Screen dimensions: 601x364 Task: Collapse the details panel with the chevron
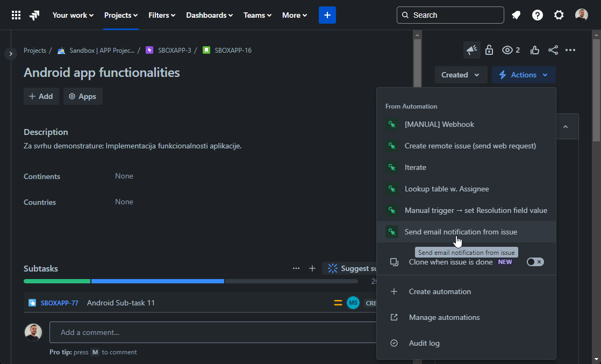click(565, 126)
